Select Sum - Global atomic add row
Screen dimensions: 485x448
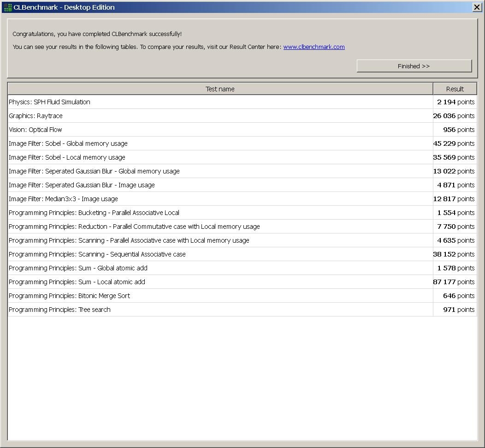point(243,268)
